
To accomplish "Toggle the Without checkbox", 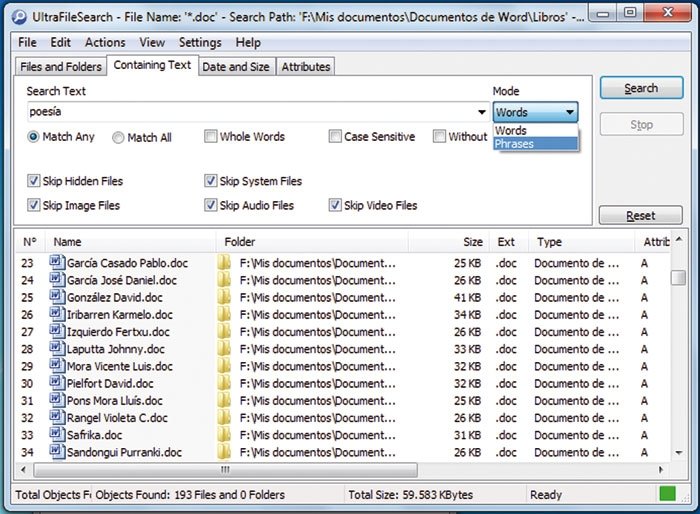I will (x=439, y=136).
